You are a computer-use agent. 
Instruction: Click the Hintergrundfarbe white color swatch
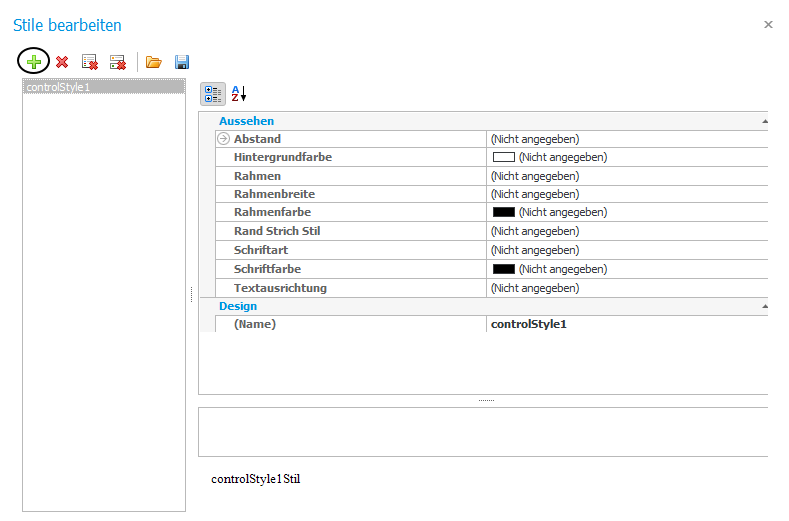tap(504, 157)
